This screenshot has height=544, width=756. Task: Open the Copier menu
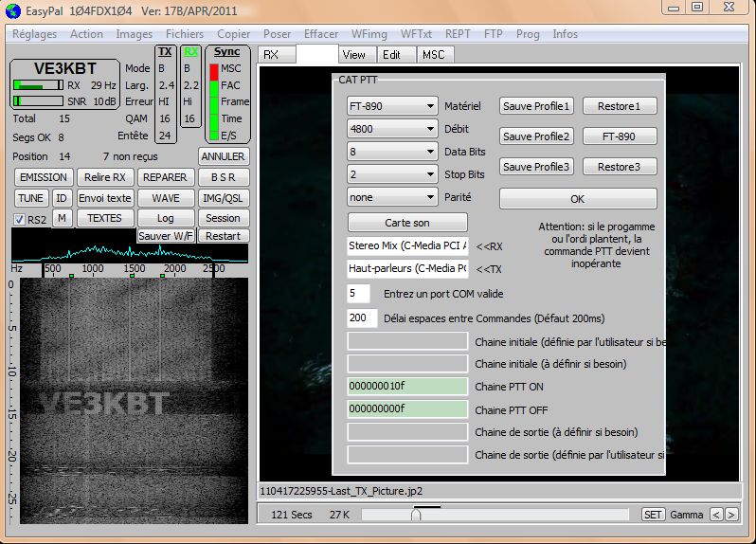pos(233,34)
